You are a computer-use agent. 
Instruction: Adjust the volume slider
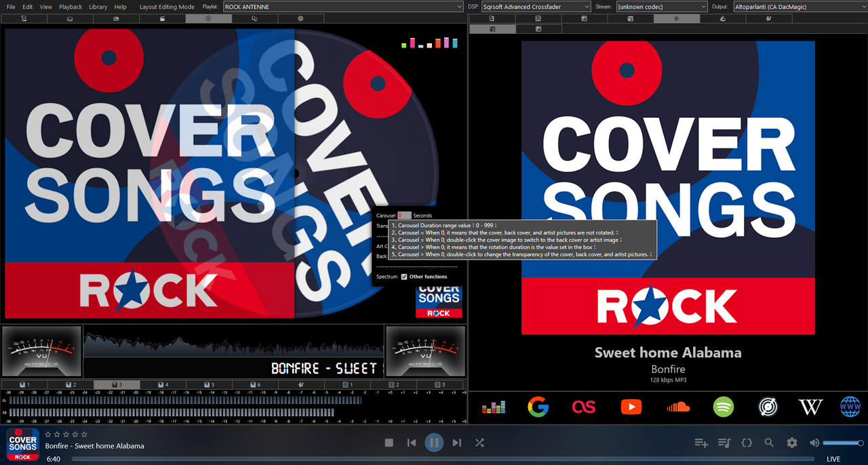coord(843,443)
